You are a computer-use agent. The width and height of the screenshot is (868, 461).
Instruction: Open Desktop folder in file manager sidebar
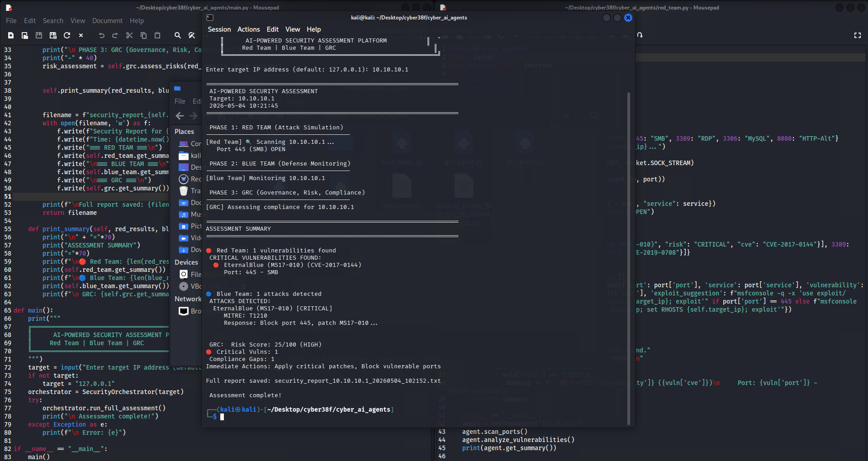click(x=190, y=167)
